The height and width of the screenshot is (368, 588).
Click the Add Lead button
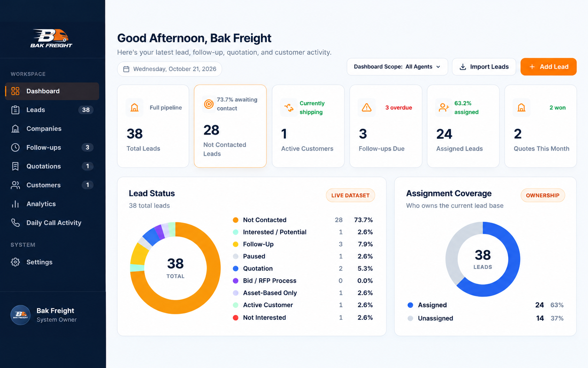click(x=548, y=67)
